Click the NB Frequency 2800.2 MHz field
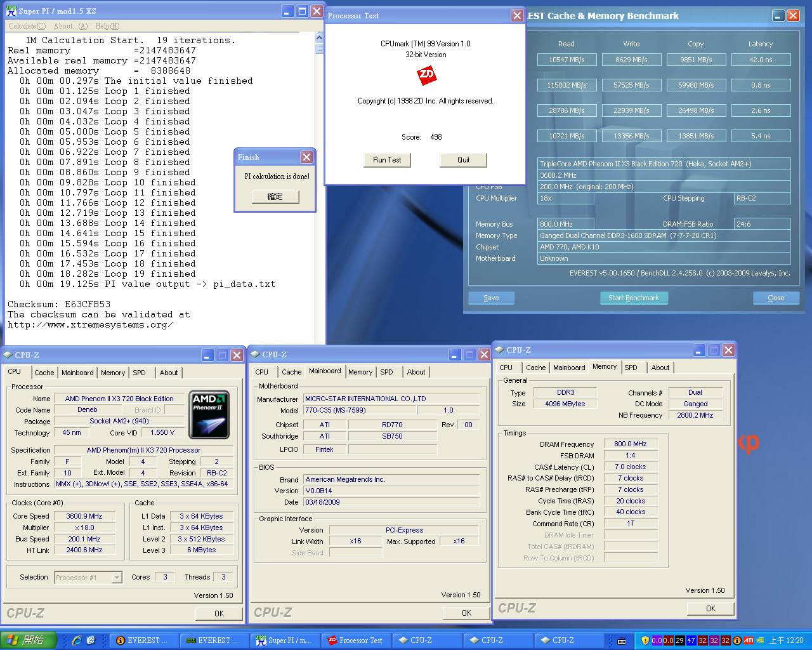 pyautogui.click(x=695, y=415)
